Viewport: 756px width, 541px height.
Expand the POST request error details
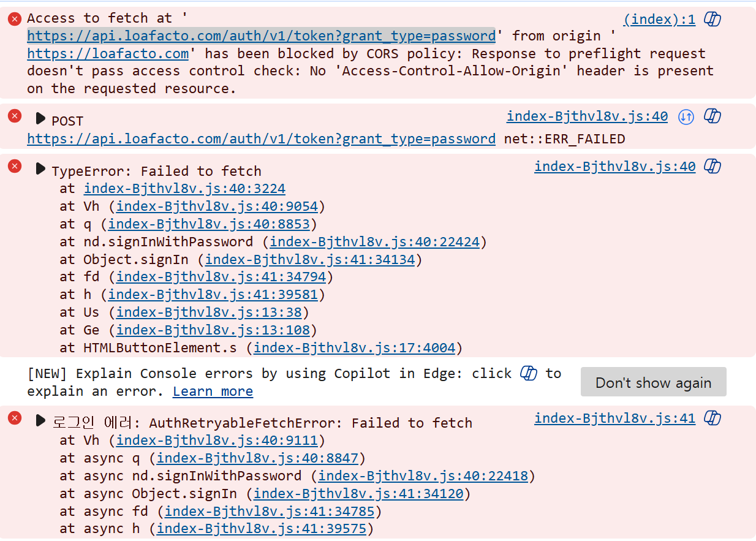[x=40, y=118]
